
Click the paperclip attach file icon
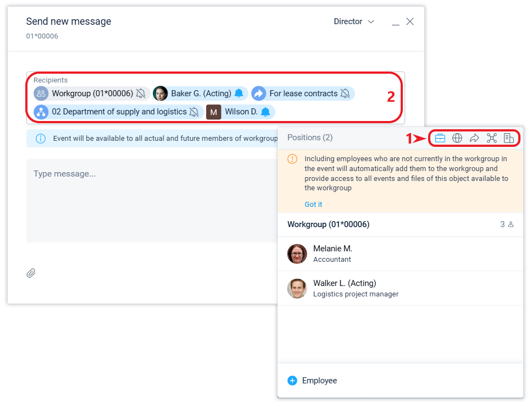(x=31, y=273)
